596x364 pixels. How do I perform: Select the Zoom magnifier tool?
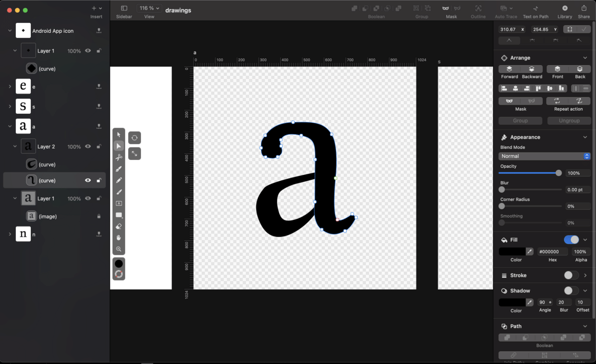click(119, 249)
